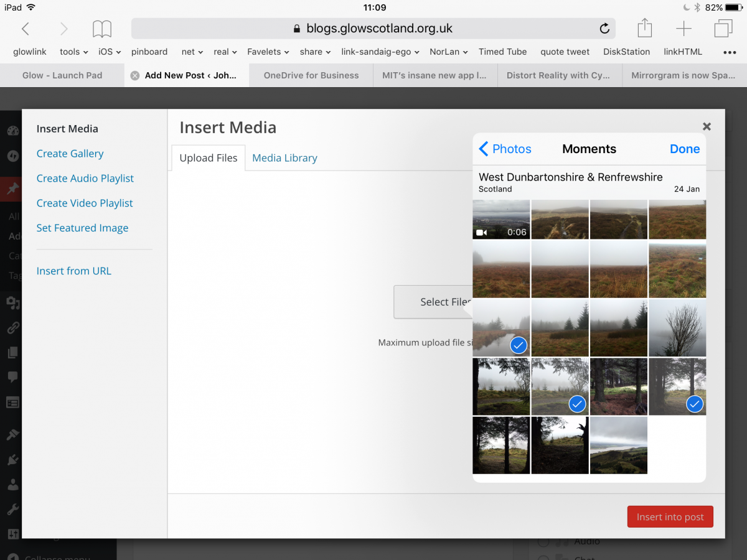Reload the page with the refresh icon
The image size is (747, 560).
[x=604, y=29]
